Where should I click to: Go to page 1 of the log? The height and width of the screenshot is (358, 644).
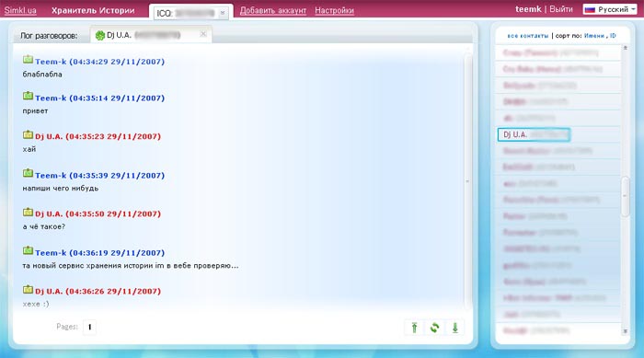(89, 328)
